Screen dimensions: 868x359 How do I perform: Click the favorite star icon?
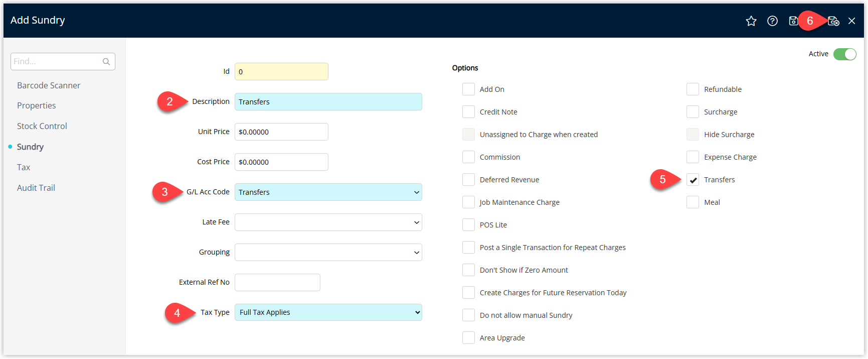coord(751,21)
